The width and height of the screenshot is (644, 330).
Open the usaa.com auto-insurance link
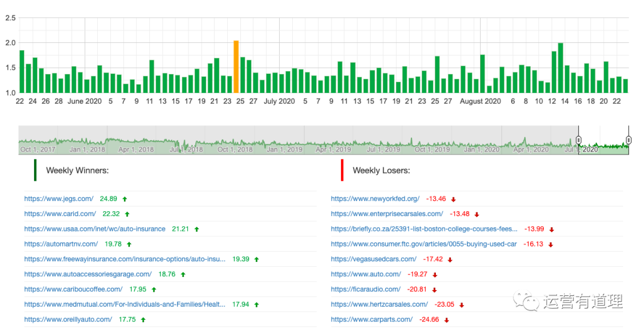tap(95, 229)
